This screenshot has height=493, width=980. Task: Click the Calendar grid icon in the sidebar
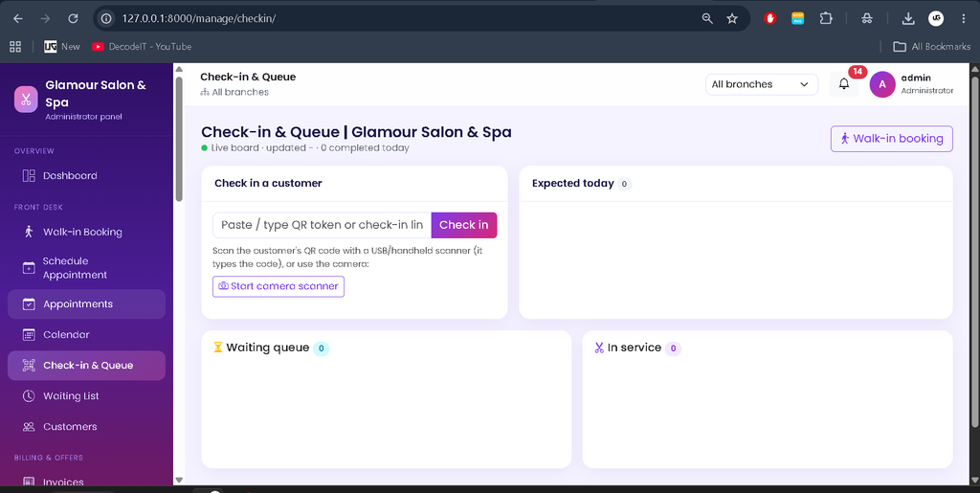[x=29, y=335]
